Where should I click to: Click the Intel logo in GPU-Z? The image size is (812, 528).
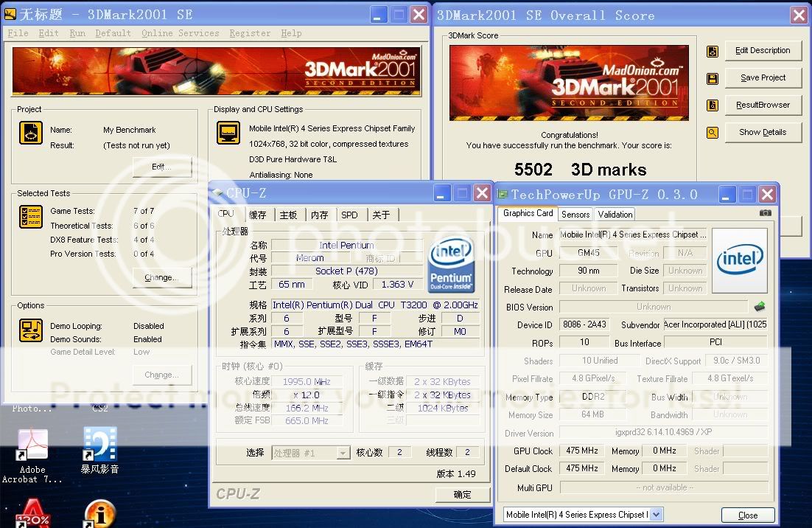[x=739, y=259]
